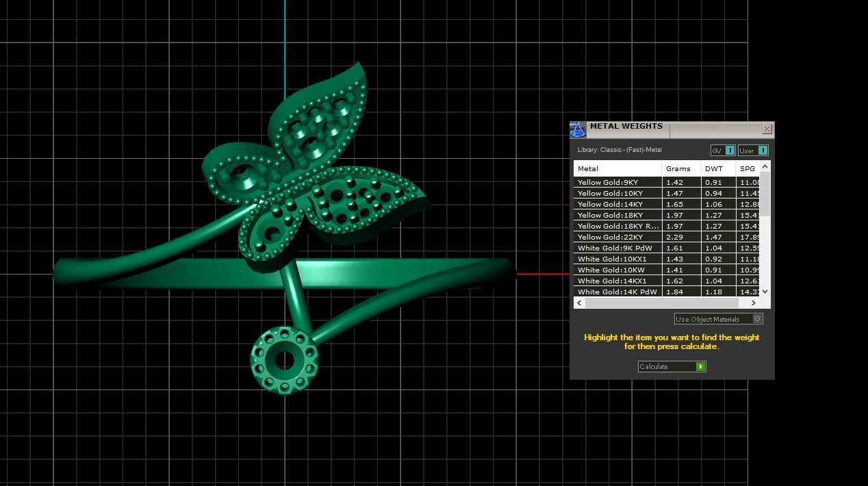The width and height of the screenshot is (868, 486).
Task: Click the round bezel setting on the ring
Action: [x=284, y=359]
